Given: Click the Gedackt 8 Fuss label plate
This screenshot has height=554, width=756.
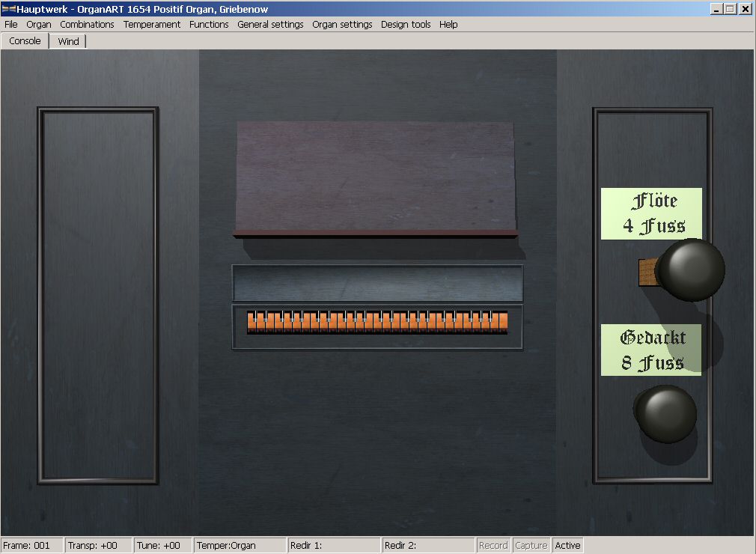Looking at the screenshot, I should pyautogui.click(x=651, y=349).
